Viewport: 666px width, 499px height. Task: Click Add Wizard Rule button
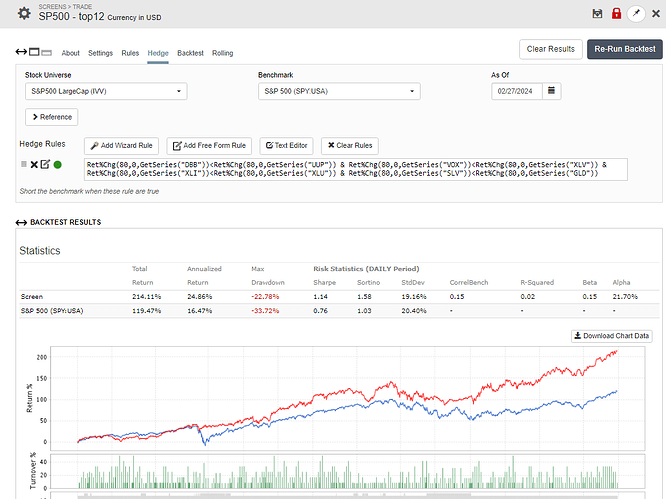coord(121,145)
